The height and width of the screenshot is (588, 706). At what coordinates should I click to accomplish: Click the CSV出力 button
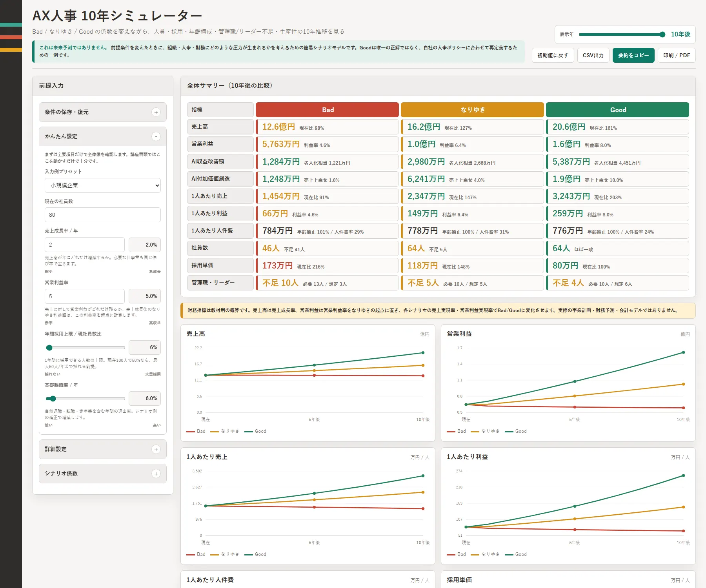[593, 55]
